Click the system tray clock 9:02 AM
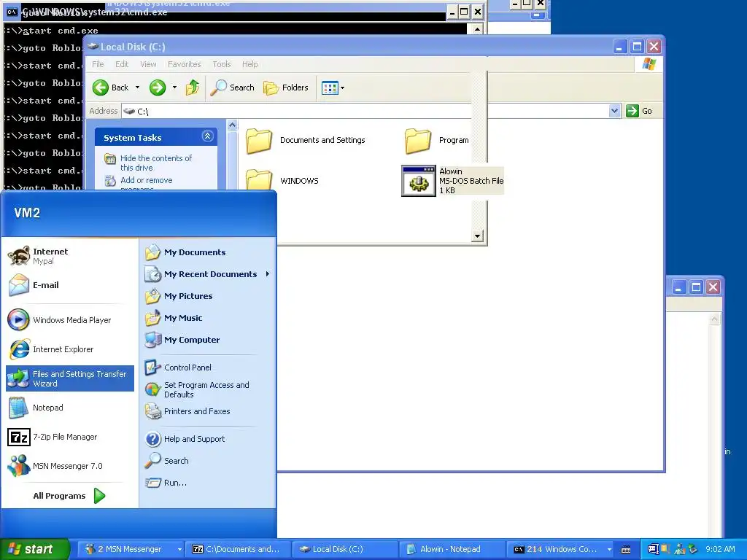This screenshot has width=747, height=560. click(720, 549)
